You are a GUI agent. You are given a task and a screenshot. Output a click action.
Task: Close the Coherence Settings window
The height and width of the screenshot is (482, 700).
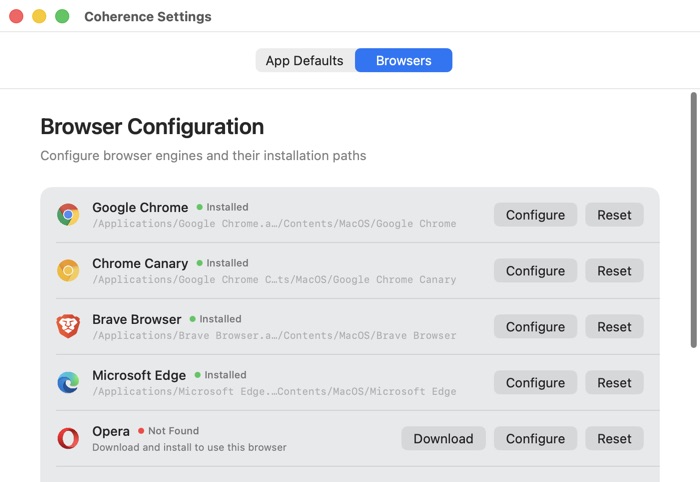[x=16, y=17]
